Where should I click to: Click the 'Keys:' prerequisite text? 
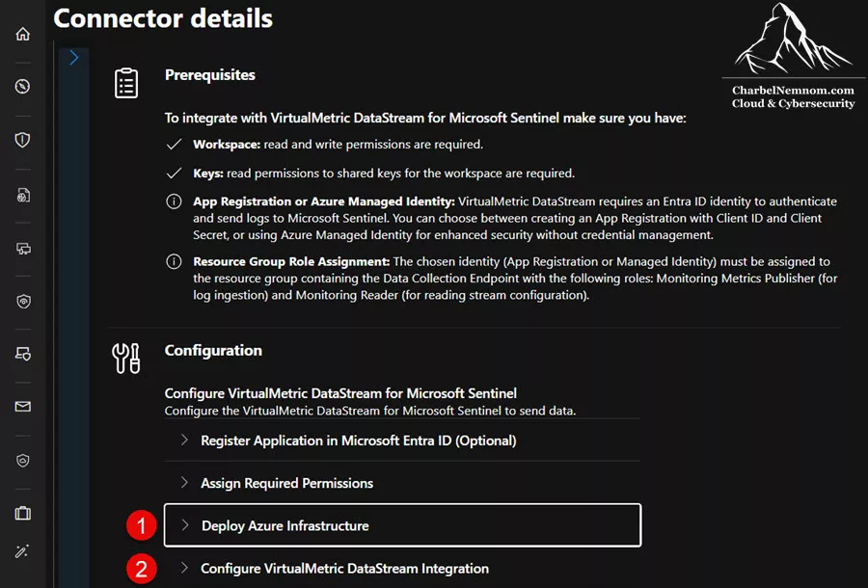click(208, 174)
